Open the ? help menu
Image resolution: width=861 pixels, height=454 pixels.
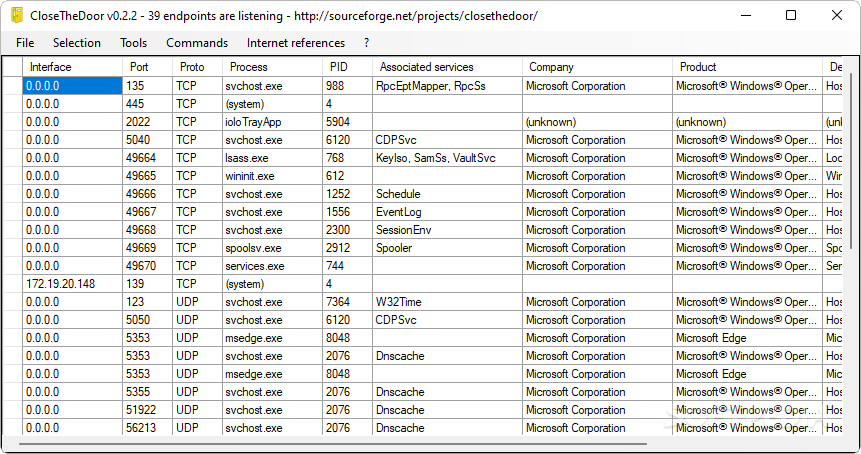[x=366, y=43]
